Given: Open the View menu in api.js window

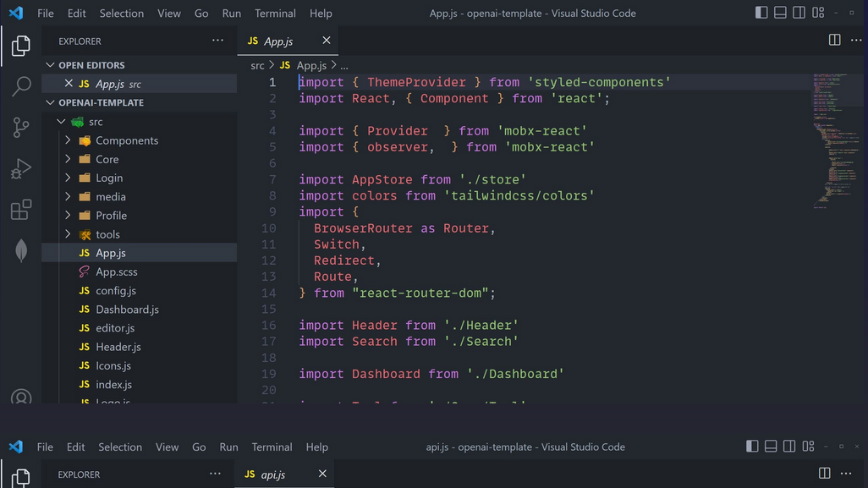Looking at the screenshot, I should pos(168,447).
